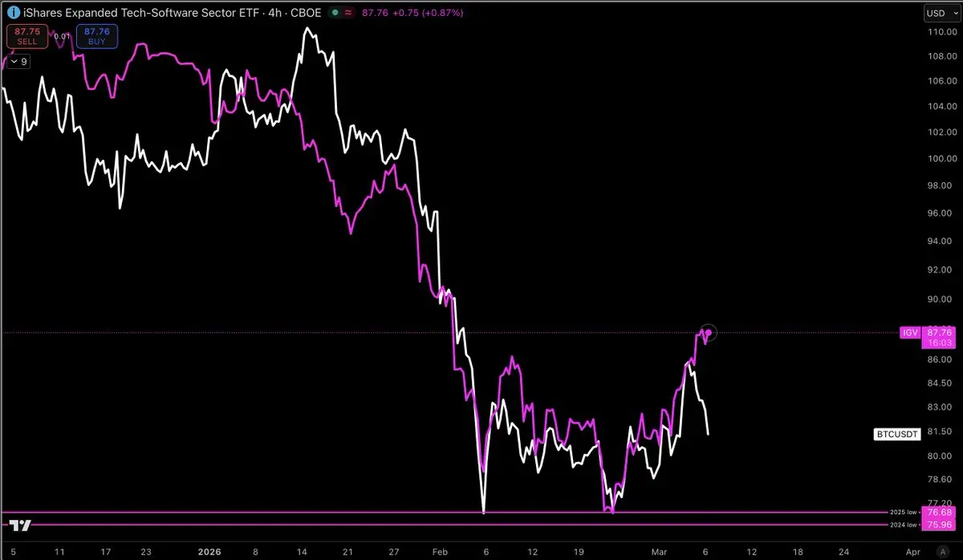Screen dimensions: 963x560
Task: Click the Apr label on the time axis
Action: coord(913,552)
